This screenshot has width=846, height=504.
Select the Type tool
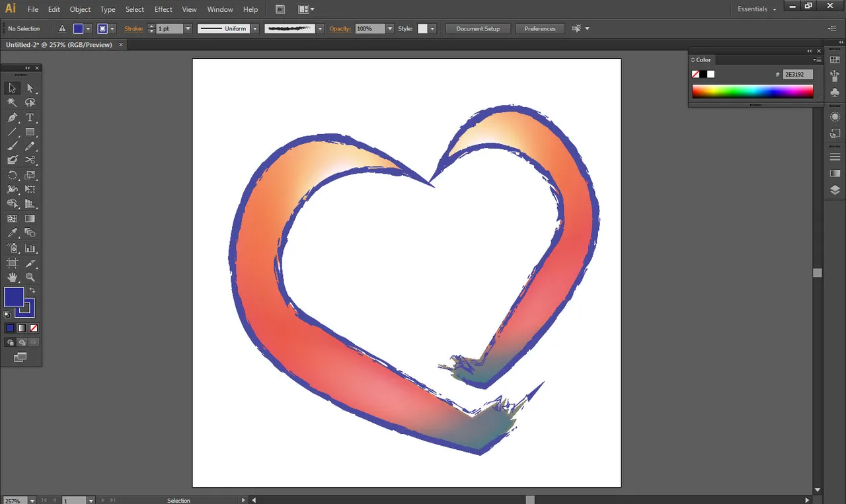30,117
